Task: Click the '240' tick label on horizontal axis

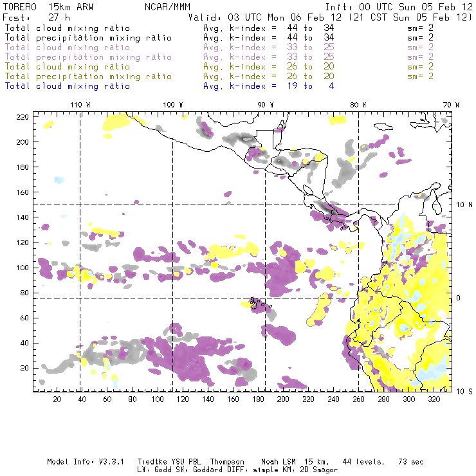Action: coord(333,399)
